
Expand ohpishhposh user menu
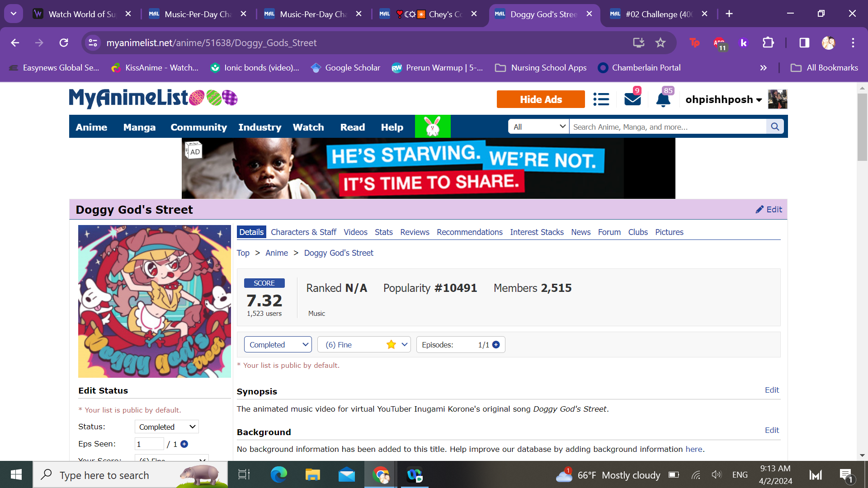pyautogui.click(x=723, y=99)
